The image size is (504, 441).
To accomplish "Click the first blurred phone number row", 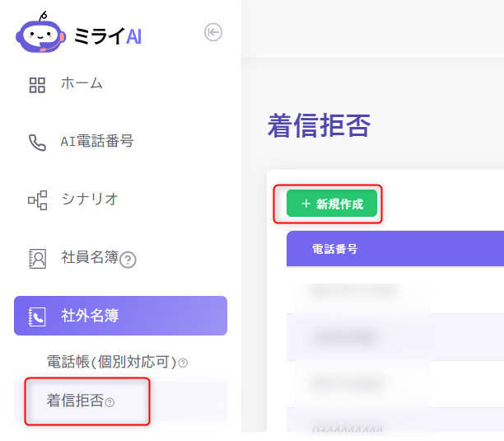I will 361,291.
